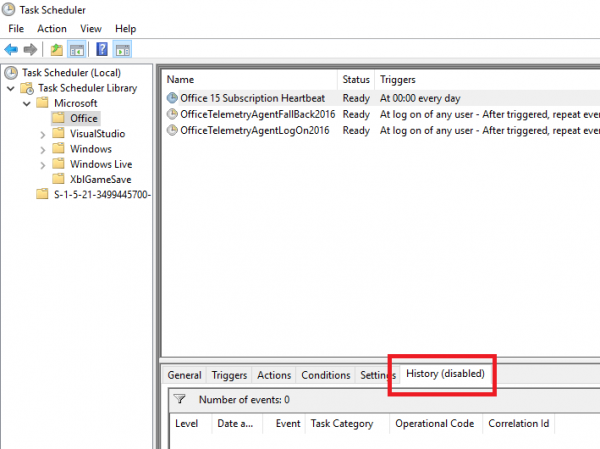Sort events by the Event column header
The image size is (600, 449).
click(284, 423)
